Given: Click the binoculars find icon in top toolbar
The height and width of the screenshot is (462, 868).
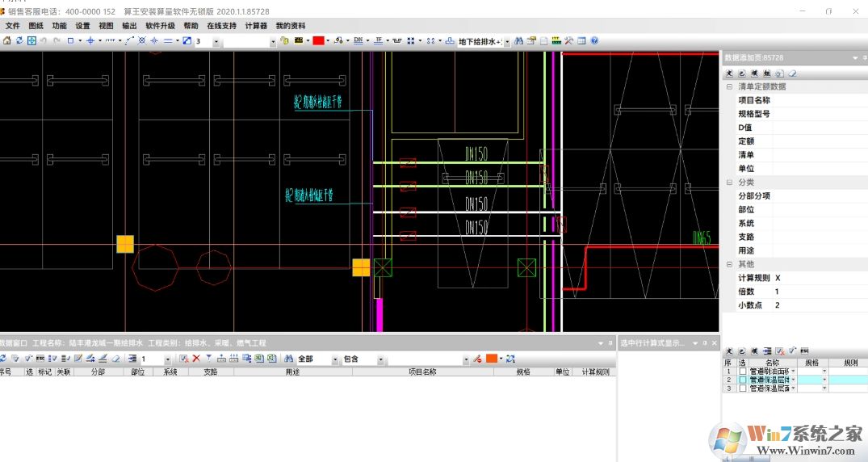Looking at the screenshot, I should [x=519, y=40].
